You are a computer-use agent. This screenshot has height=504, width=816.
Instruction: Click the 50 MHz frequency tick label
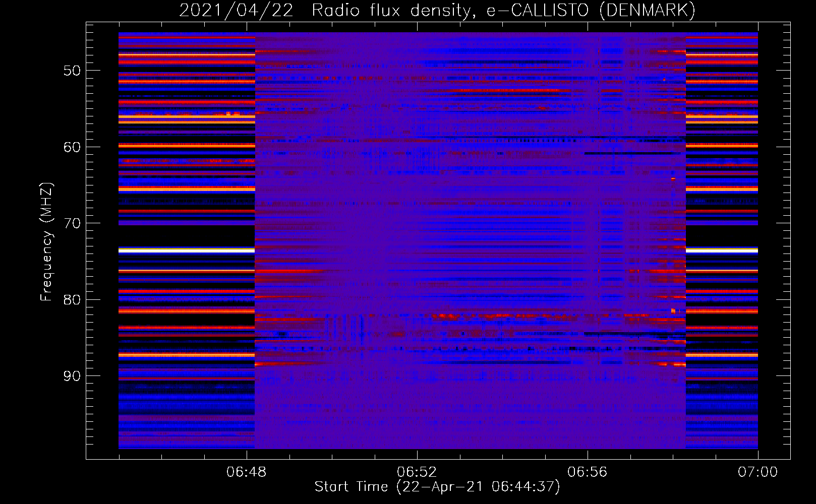tap(72, 71)
